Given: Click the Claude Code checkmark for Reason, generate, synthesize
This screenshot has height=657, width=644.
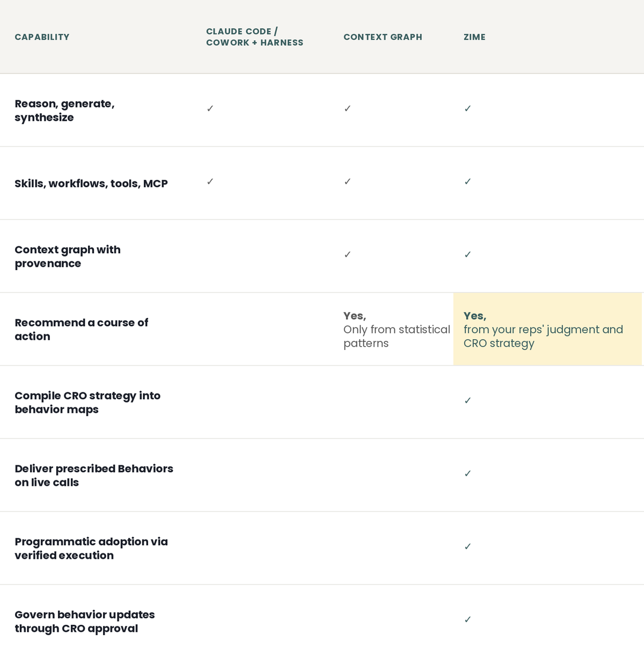Looking at the screenshot, I should click(x=210, y=108).
